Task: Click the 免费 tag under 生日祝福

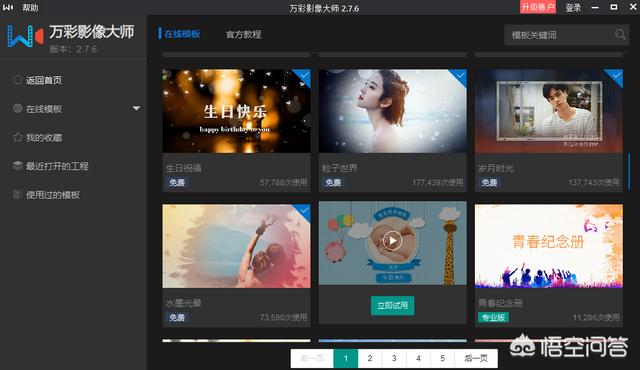Action: pos(177,182)
